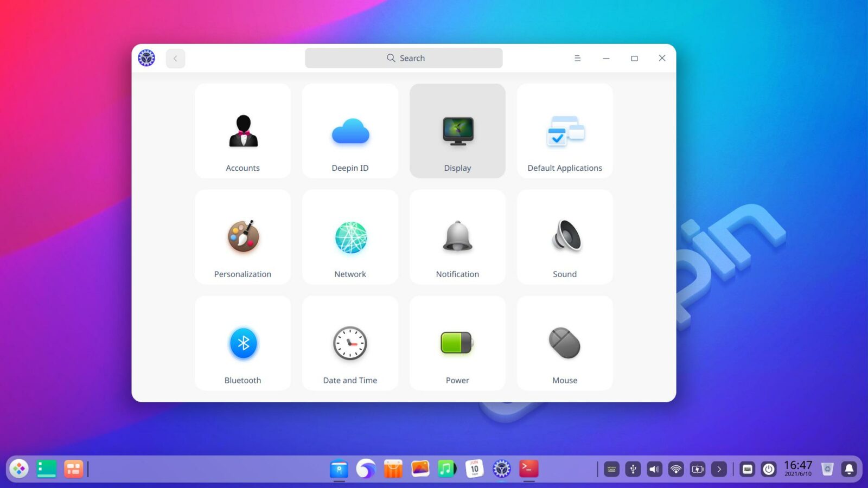Open Accounts settings
The height and width of the screenshot is (488, 868).
tap(242, 130)
